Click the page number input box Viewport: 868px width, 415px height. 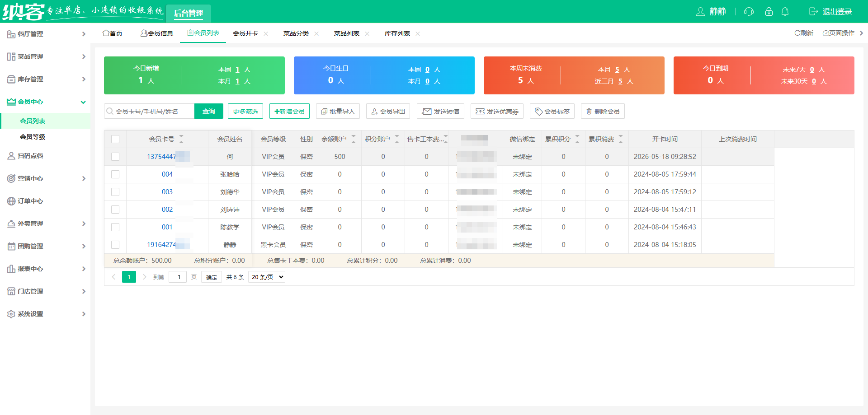tap(178, 277)
